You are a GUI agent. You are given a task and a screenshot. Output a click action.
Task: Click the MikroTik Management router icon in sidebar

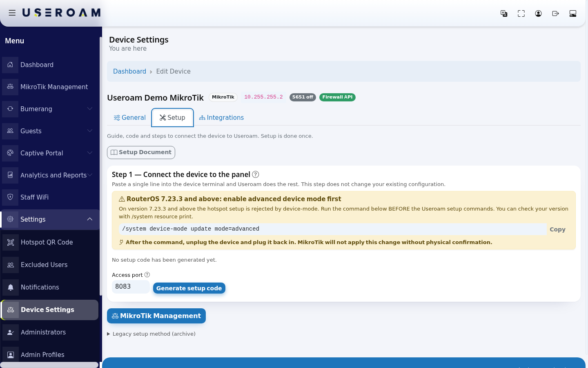click(x=10, y=87)
